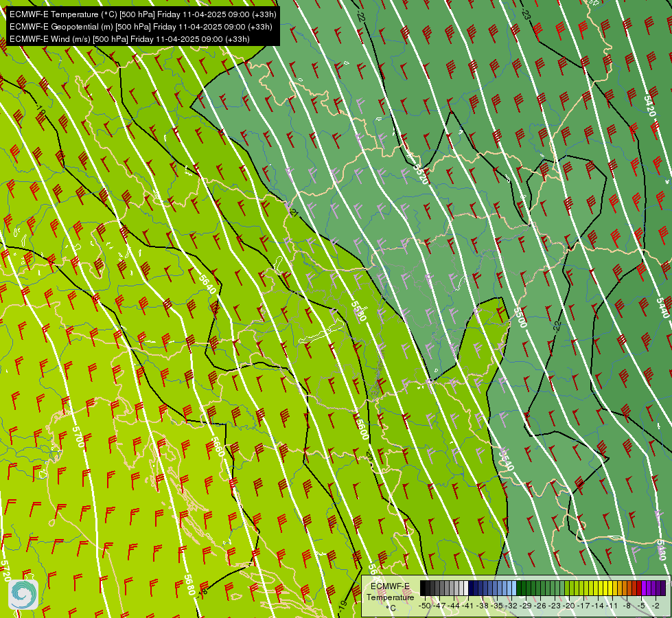Click the dark navy swatch above -41
Viewport: 672px width, 618px height.
471,588
